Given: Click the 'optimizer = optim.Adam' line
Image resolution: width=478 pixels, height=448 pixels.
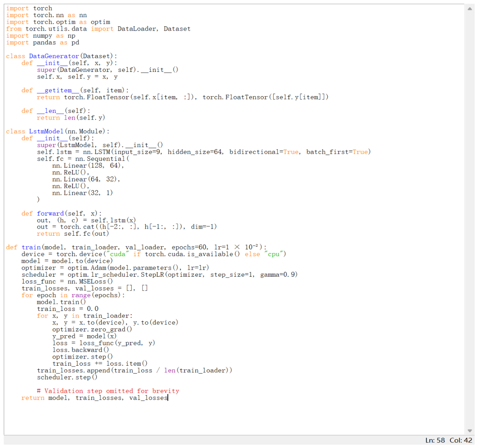Looking at the screenshot, I should [115, 268].
